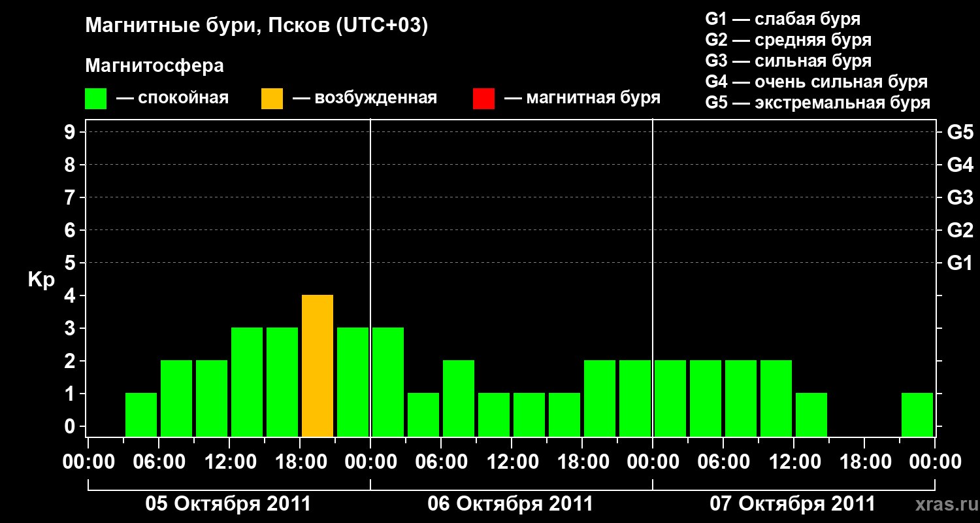Screen dimensions: 980x523
Task: Click the '07 Октября 2011' date label
Action: click(x=792, y=504)
